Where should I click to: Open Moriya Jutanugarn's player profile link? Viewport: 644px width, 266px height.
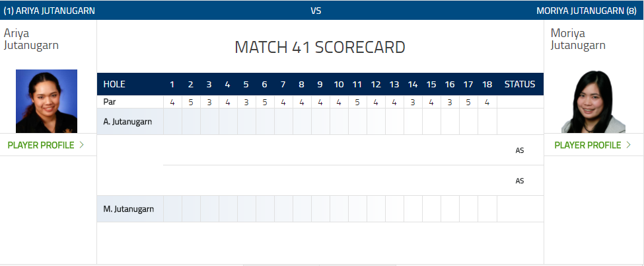588,145
